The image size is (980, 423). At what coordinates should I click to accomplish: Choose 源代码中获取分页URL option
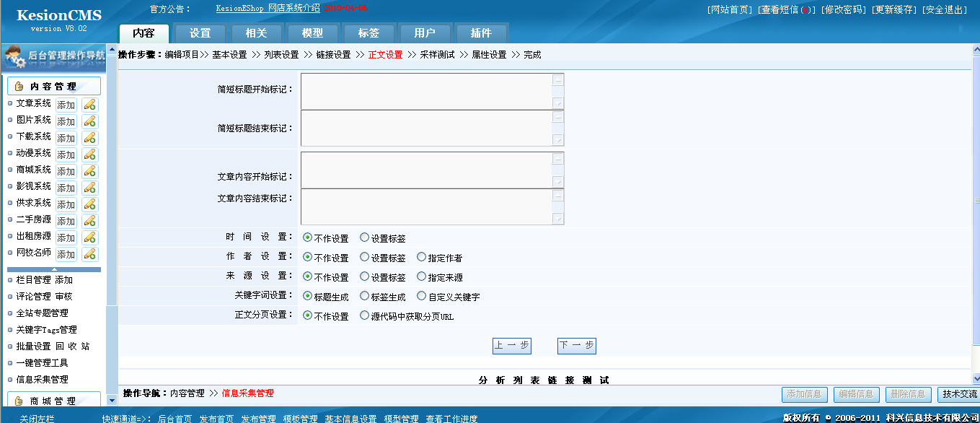364,315
